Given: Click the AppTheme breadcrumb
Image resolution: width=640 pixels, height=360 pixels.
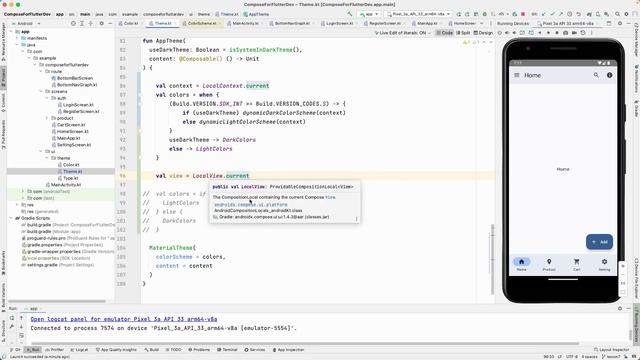Looking at the screenshot, I should [x=256, y=14].
